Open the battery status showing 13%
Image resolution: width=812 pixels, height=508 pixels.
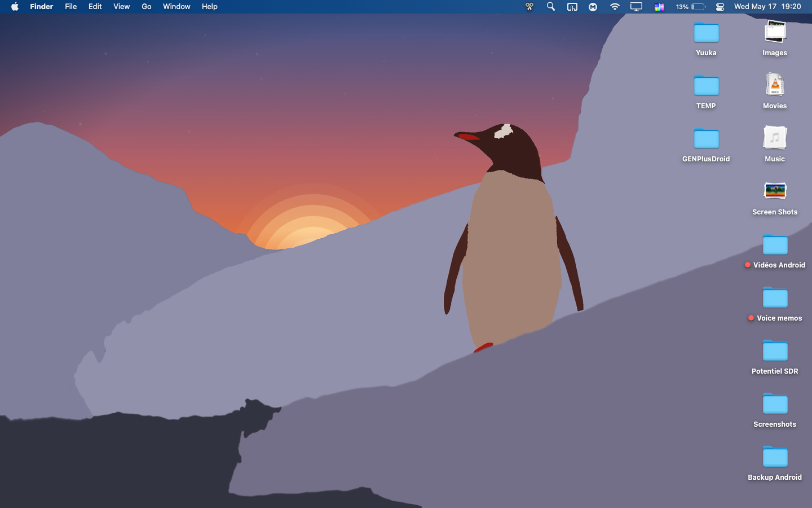691,7
